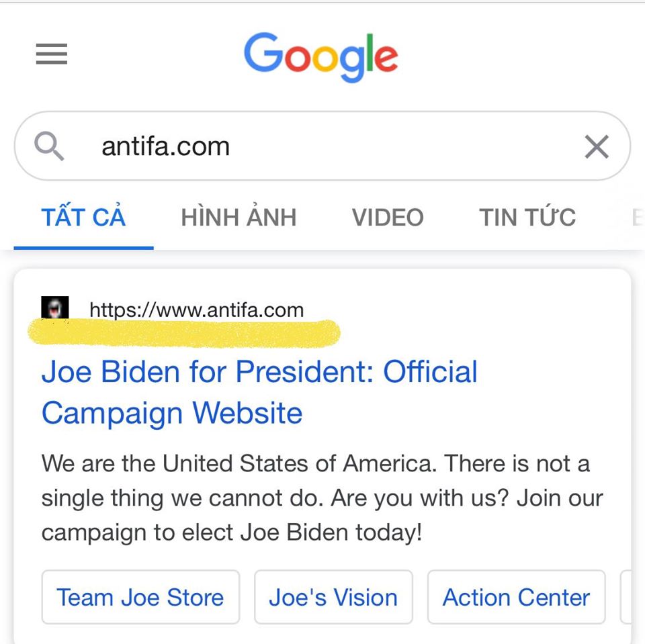Switch to the HÌNH ẢNH tab
This screenshot has height=644, width=645.
pyautogui.click(x=239, y=217)
